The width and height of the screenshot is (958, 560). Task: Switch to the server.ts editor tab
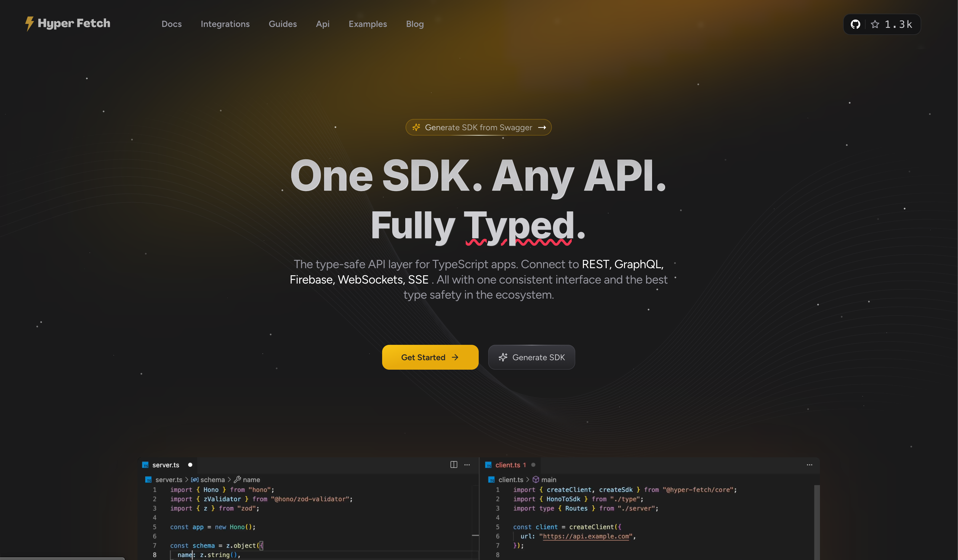[x=167, y=465]
